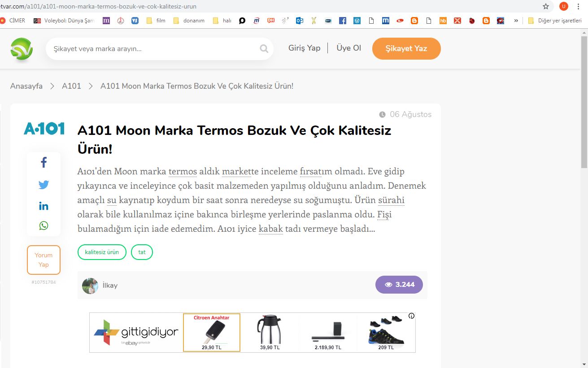Image resolution: width=588 pixels, height=368 pixels.
Task: Share complaint on Twitter
Action: [44, 185]
